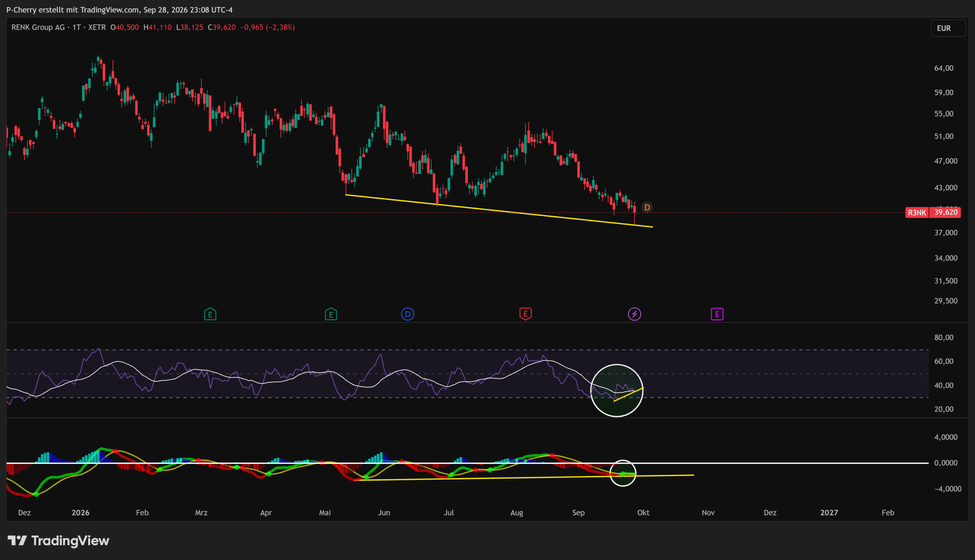Click the green earnings marker near Mrz

pyautogui.click(x=210, y=314)
